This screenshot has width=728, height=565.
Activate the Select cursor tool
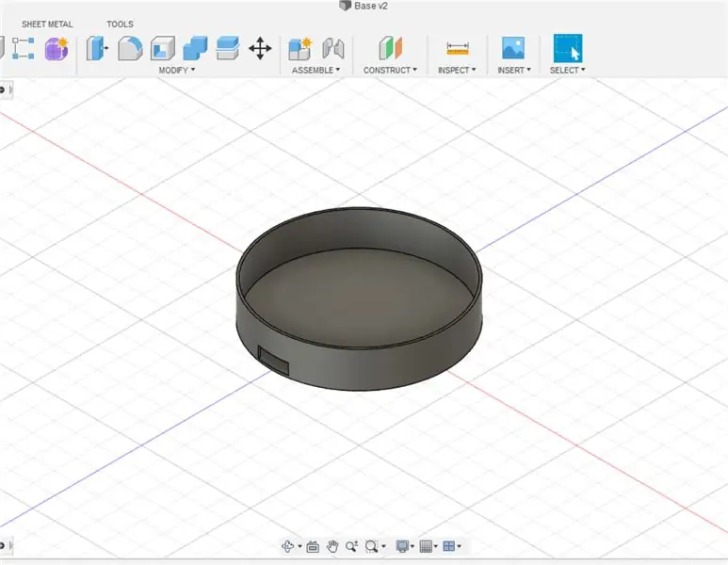[568, 48]
